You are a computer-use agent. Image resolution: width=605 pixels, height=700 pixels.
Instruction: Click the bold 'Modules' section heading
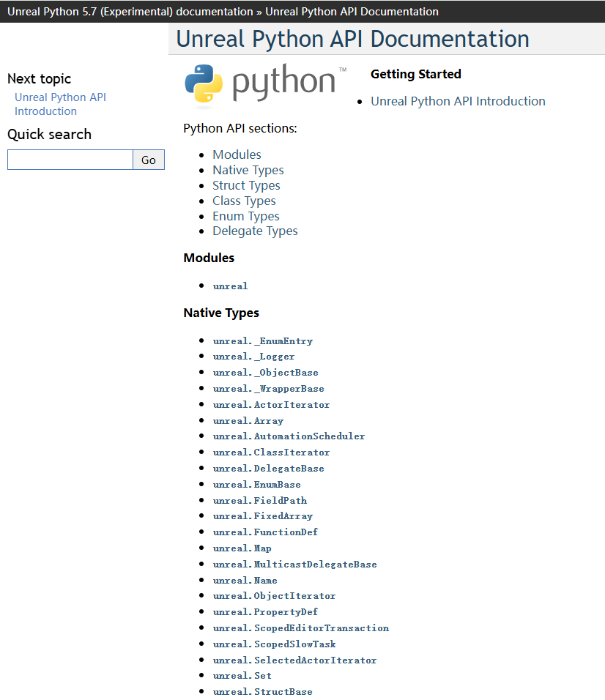pos(209,258)
